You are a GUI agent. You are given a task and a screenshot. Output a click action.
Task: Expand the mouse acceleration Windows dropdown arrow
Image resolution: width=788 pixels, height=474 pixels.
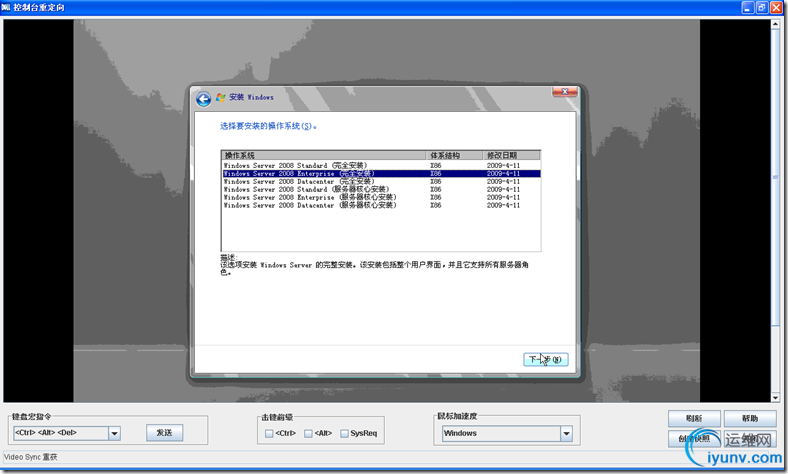(566, 433)
